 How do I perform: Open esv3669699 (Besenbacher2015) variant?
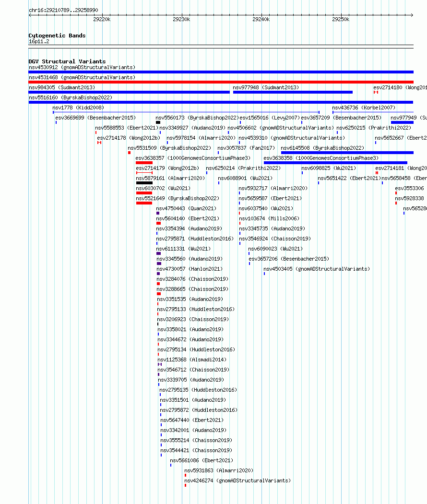click(x=95, y=118)
